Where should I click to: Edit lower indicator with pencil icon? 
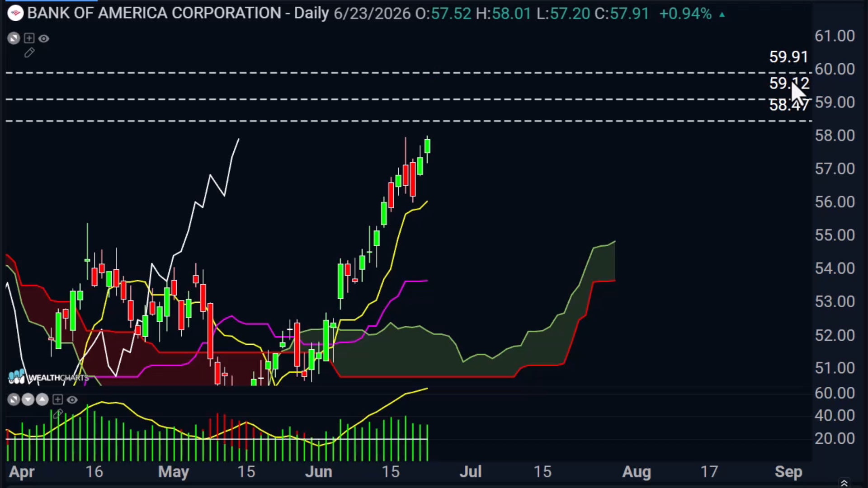click(x=57, y=414)
